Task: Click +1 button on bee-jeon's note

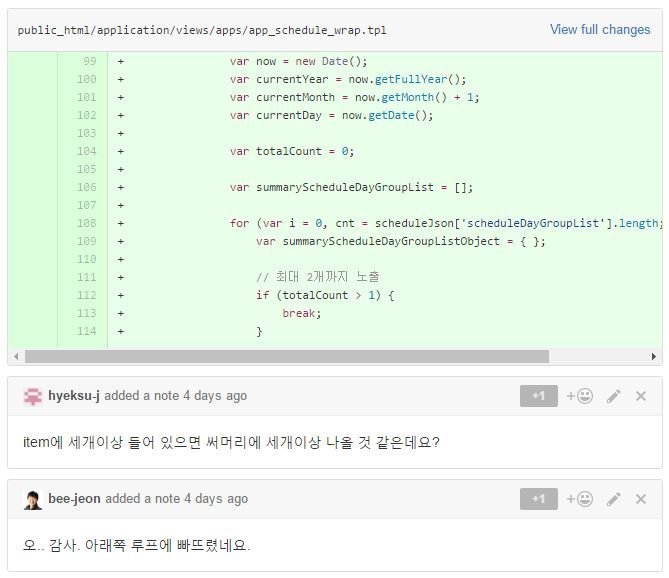Action: pos(538,499)
